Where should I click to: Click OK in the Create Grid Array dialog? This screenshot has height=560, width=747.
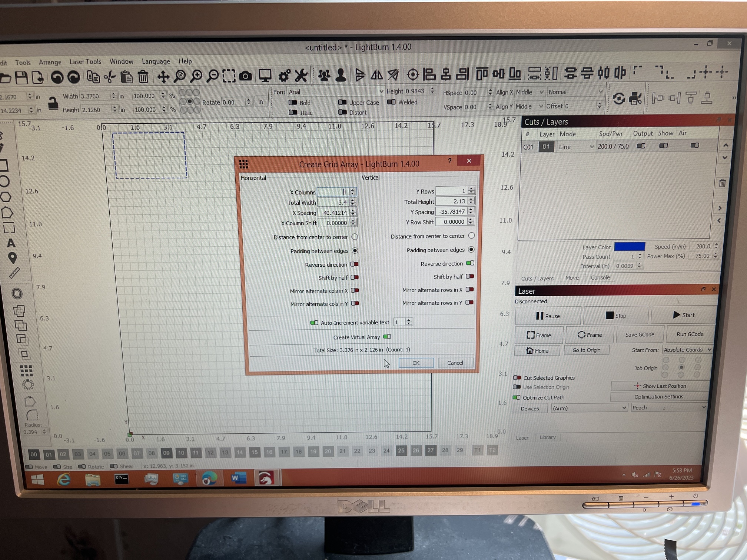pyautogui.click(x=416, y=363)
